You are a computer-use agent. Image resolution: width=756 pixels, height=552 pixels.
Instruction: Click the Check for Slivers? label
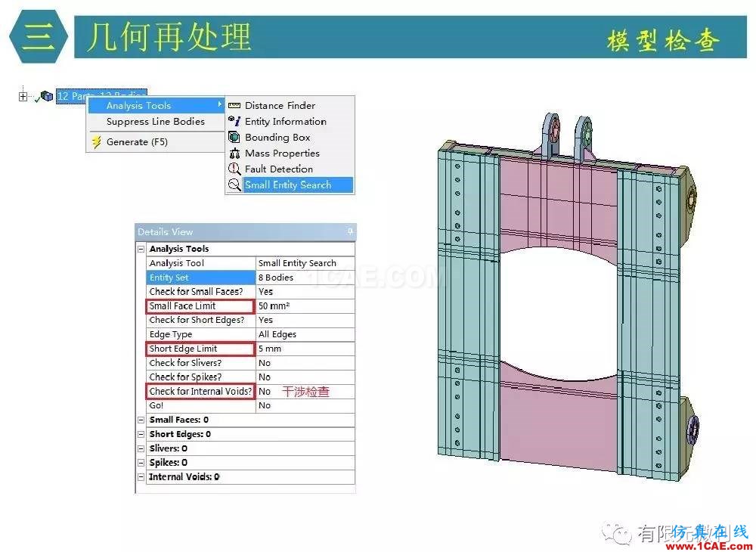[x=200, y=363]
